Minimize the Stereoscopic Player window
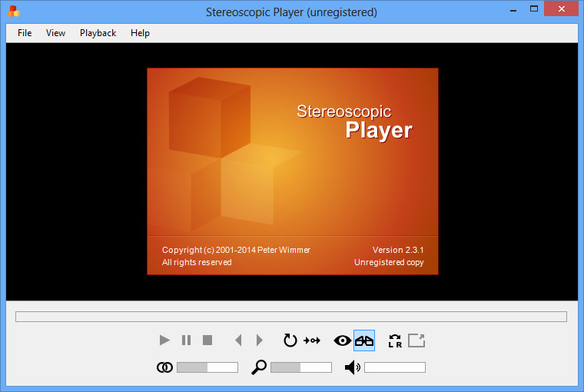 click(513, 10)
